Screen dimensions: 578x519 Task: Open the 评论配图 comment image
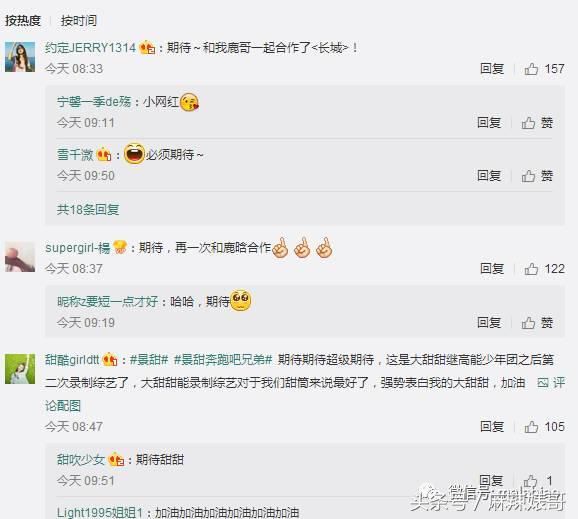click(551, 383)
